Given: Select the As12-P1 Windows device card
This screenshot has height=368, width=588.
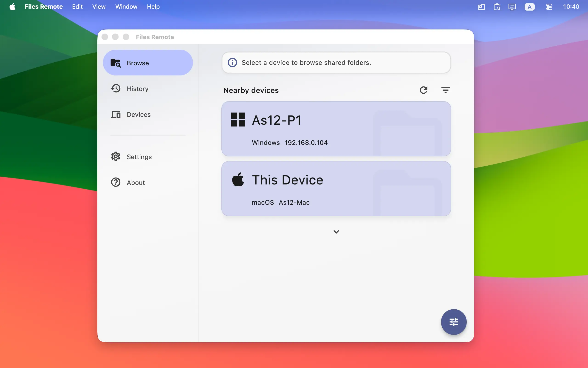Looking at the screenshot, I should [336, 129].
